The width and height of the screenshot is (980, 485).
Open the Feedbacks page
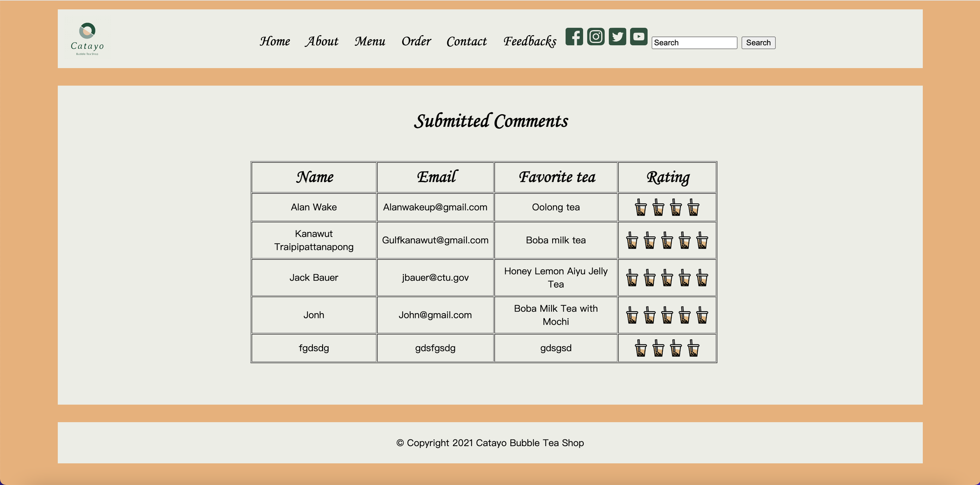coord(530,41)
